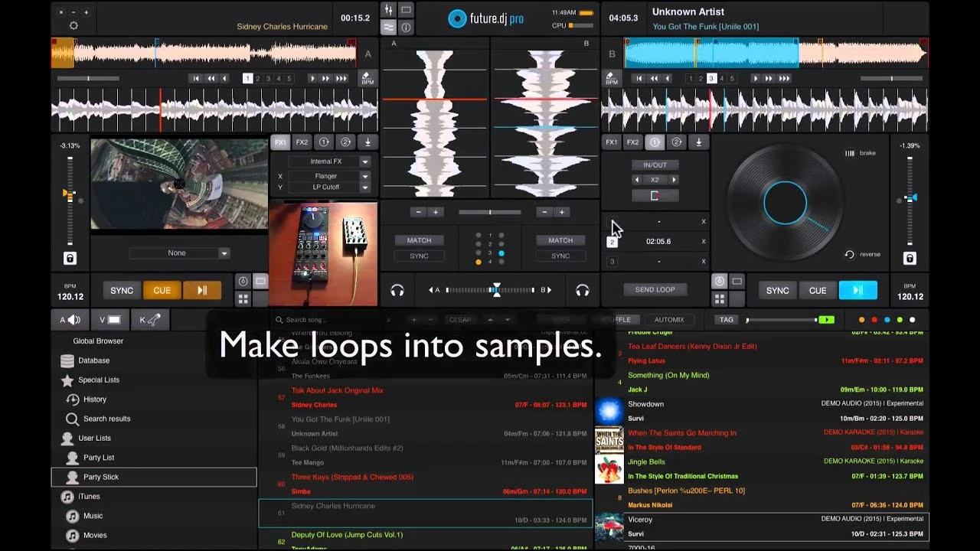This screenshot has width=980, height=551.
Task: Select Party Stick in user lists
Action: 154,477
